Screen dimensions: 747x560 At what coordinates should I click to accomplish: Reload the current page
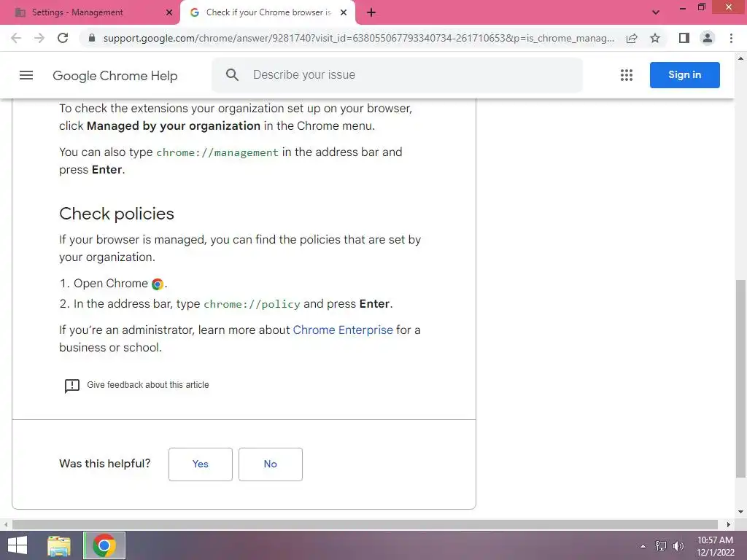[x=63, y=38]
